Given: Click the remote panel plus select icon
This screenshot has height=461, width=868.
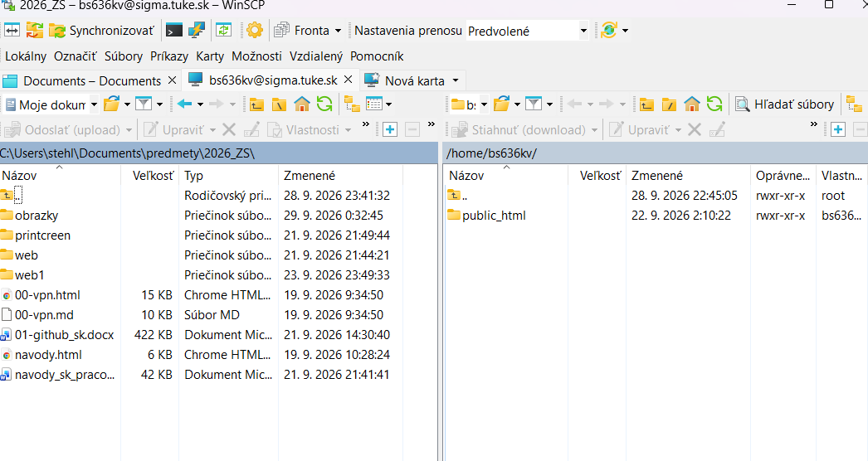Looking at the screenshot, I should point(838,129).
